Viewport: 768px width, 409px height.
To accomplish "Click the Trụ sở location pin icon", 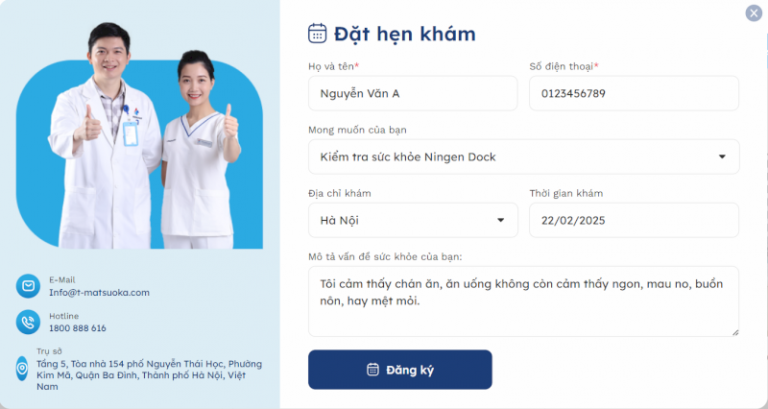I will point(22,368).
